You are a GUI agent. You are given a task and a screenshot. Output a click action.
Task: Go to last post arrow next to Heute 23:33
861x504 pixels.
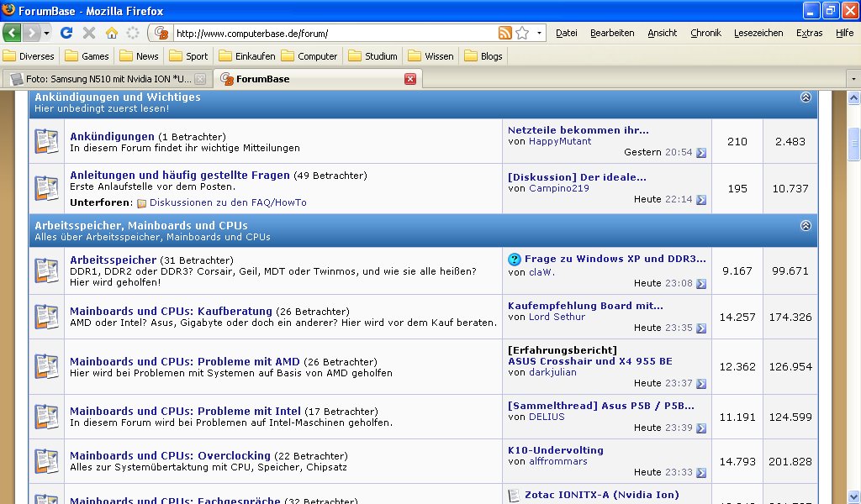701,472
